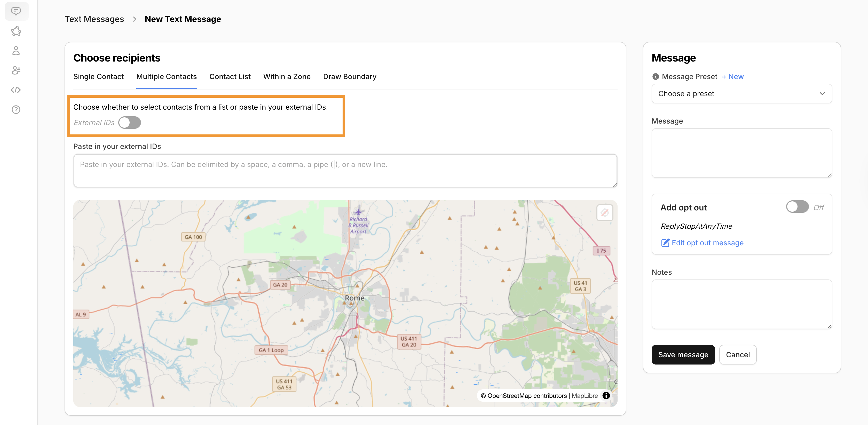Enable the Add opt out toggle
Image resolution: width=868 pixels, height=425 pixels.
(797, 207)
